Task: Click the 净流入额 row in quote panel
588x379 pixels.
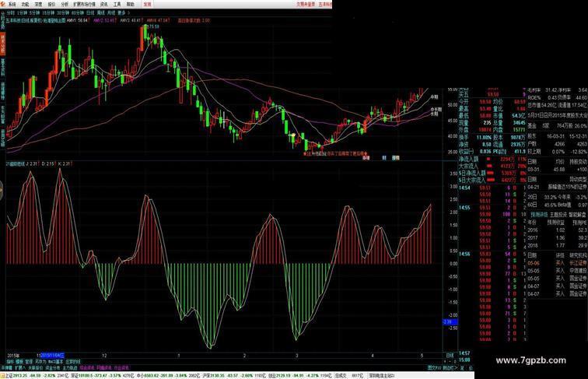Action: click(492, 159)
